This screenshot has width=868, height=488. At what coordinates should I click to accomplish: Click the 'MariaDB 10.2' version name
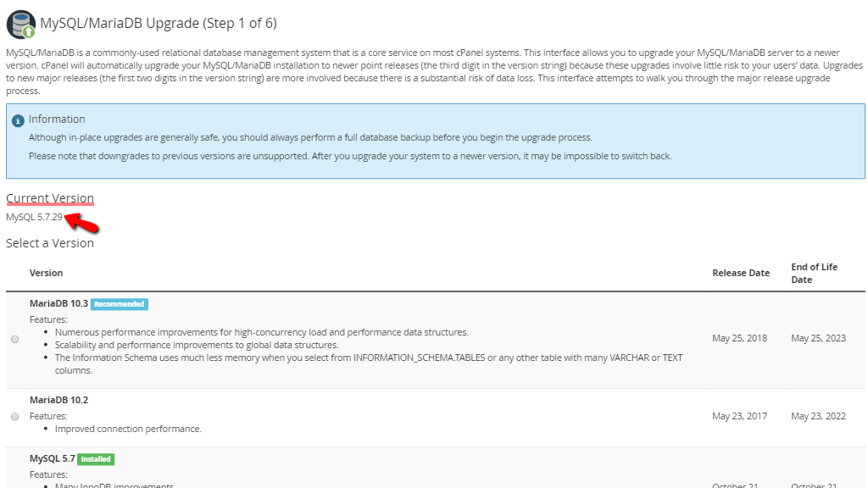point(58,400)
